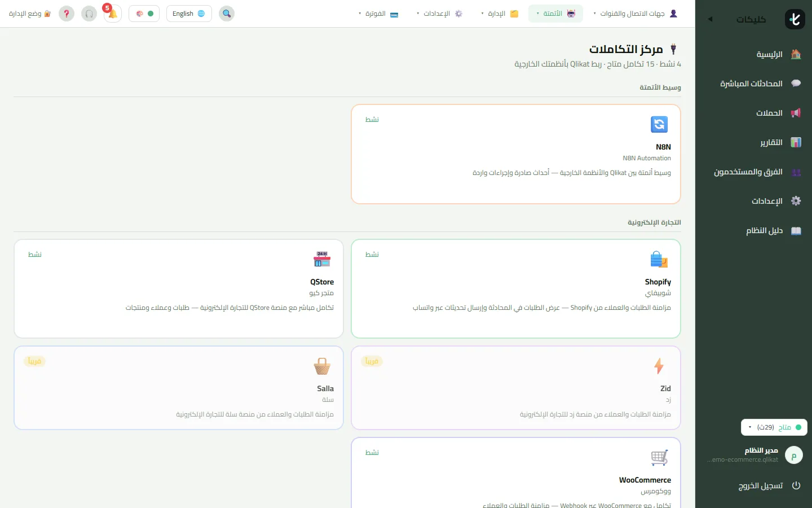Expand the الأتمتة automation top menu
This screenshot has height=508, width=812.
tap(555, 14)
